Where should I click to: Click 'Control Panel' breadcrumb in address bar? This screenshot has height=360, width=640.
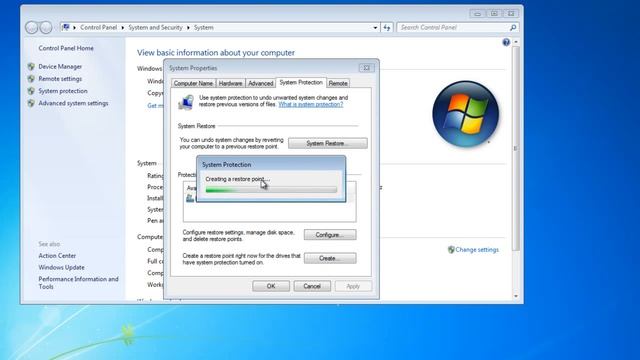(x=98, y=27)
